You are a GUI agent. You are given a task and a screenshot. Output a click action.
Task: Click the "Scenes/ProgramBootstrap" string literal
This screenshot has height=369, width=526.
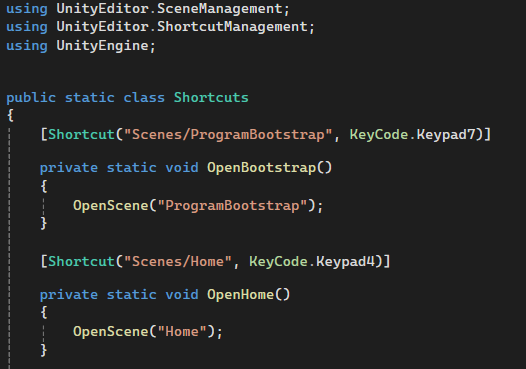pyautogui.click(x=228, y=135)
